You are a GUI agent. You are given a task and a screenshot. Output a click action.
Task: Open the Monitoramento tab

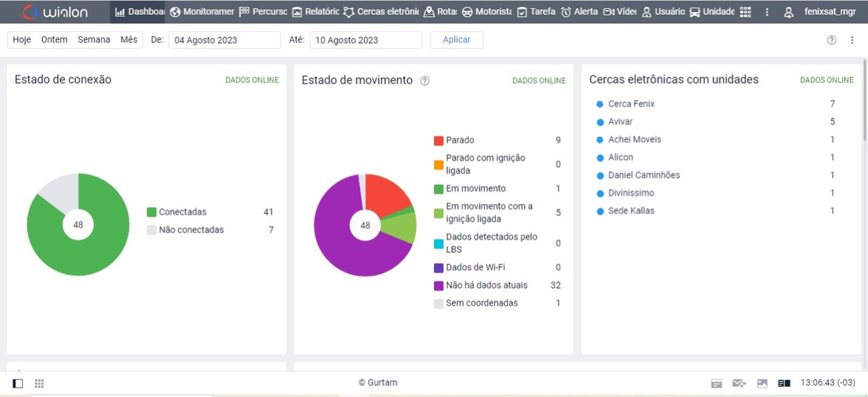[x=202, y=12]
